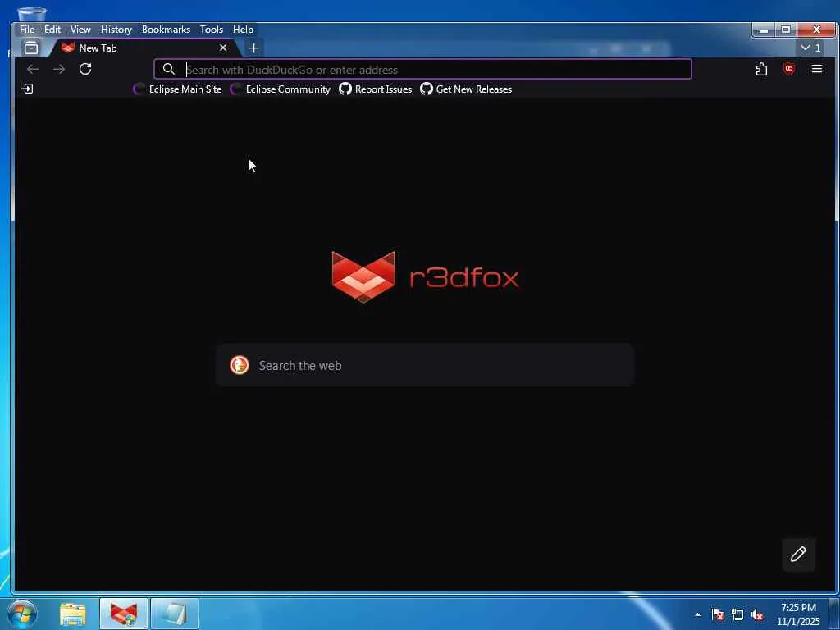Reload the current page
Viewport: 840px width, 630px height.
click(x=85, y=69)
